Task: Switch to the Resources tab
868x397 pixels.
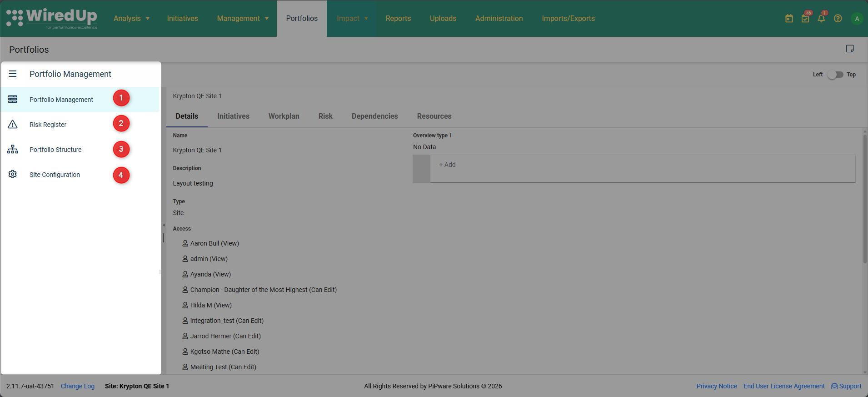Action: [x=434, y=116]
